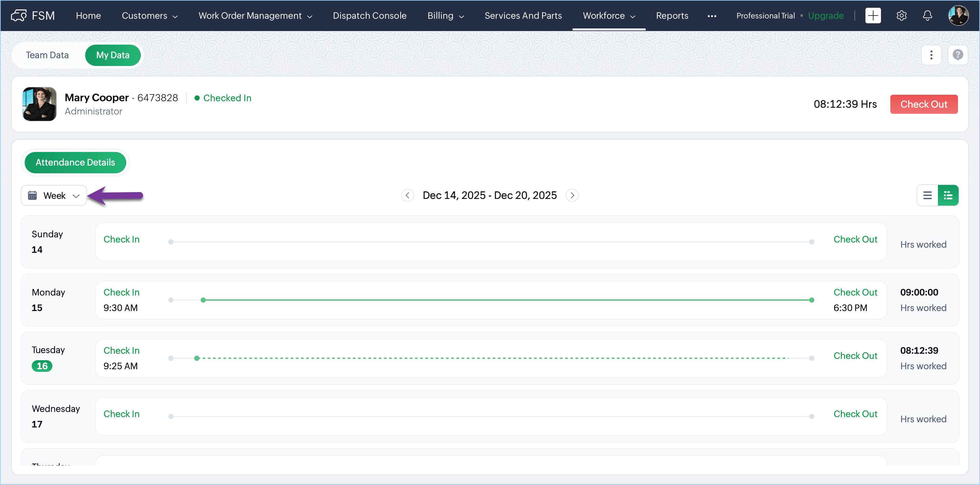Open the Week period dropdown
The width and height of the screenshot is (980, 485).
(x=54, y=195)
